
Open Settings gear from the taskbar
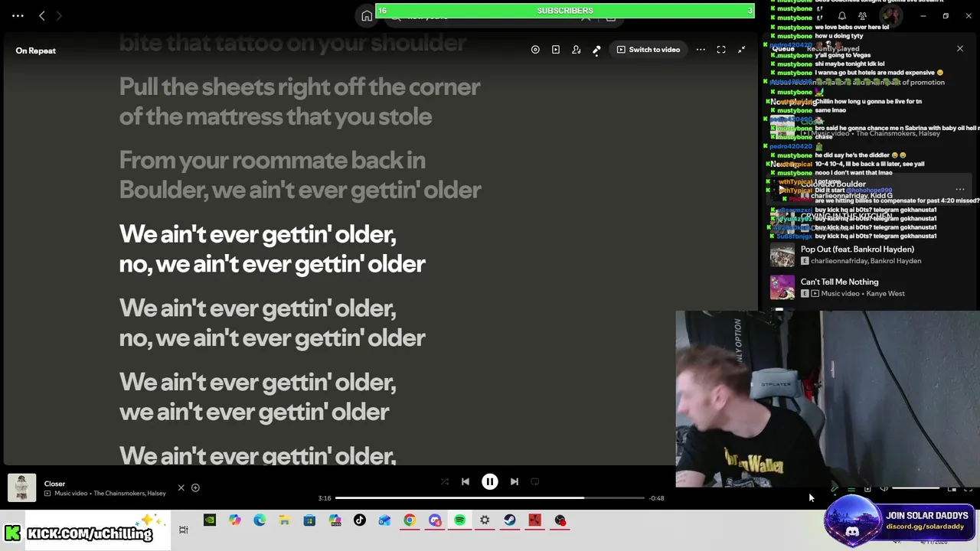485,520
